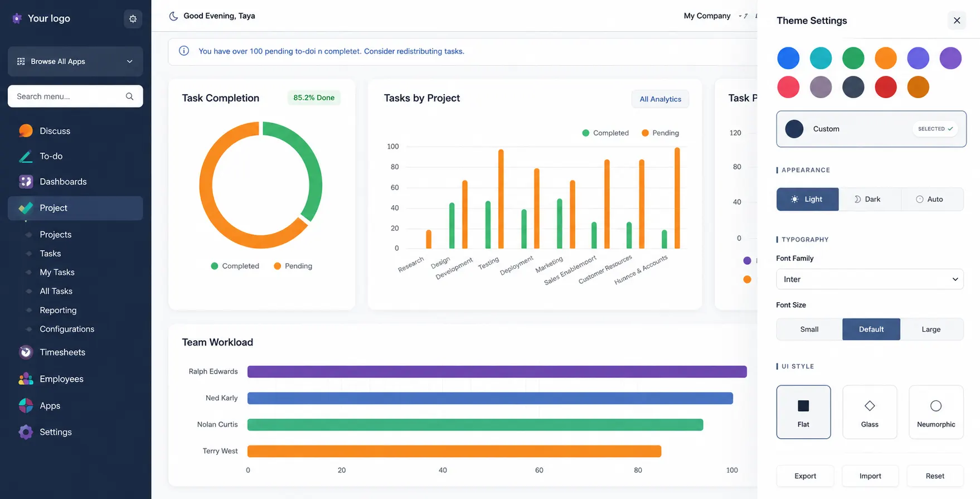Pick the teal theme color swatch

[x=821, y=58]
